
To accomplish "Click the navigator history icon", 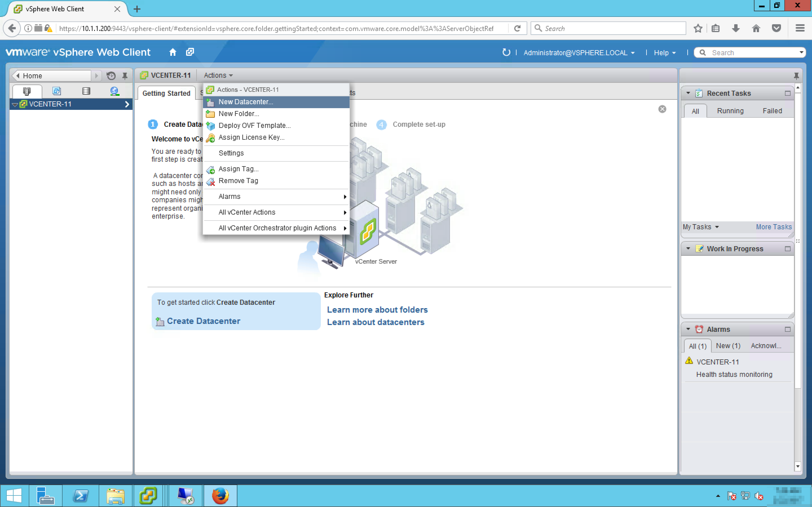I will click(x=111, y=76).
